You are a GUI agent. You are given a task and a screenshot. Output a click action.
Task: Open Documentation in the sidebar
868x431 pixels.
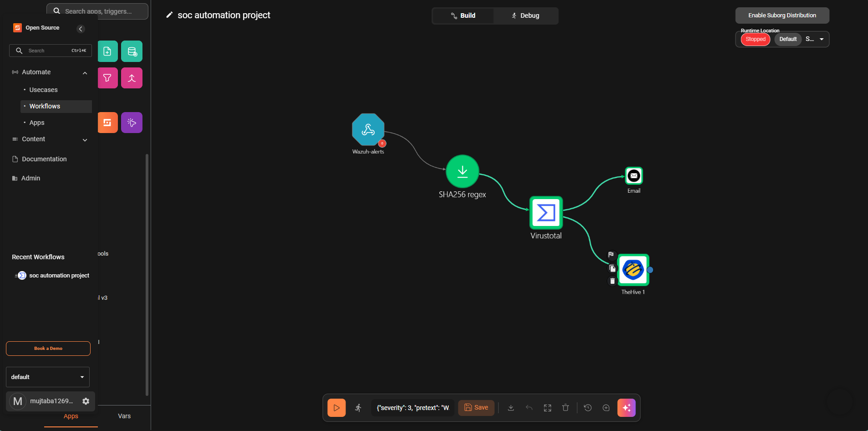click(x=44, y=159)
